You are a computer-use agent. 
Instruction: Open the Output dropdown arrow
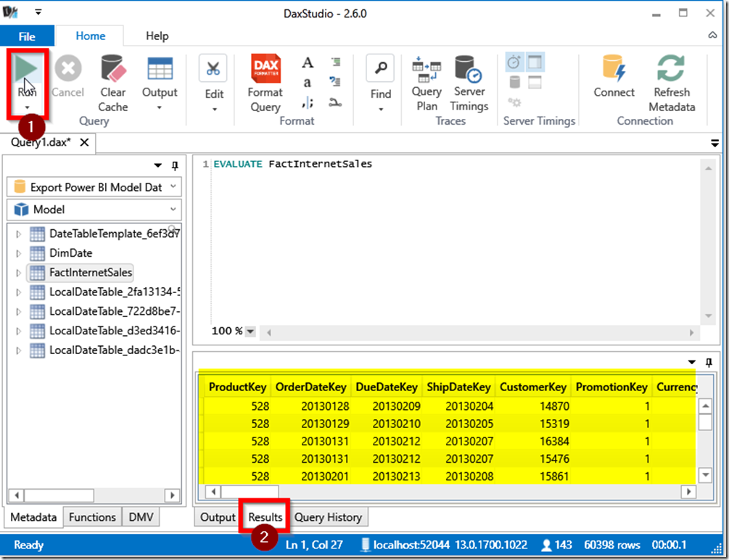coord(160,108)
